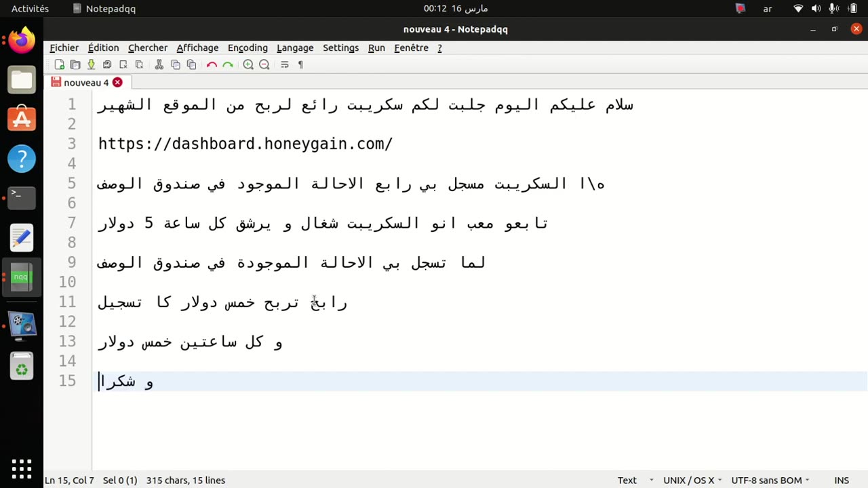Screen dimensions: 868x488
Task: Open the Trash from the dock
Action: [x=22, y=366]
